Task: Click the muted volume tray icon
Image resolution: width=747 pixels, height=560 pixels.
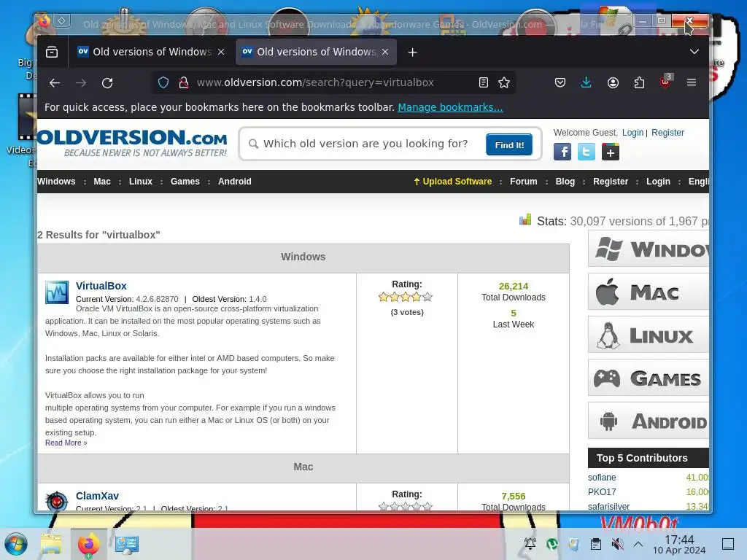Action: click(617, 544)
